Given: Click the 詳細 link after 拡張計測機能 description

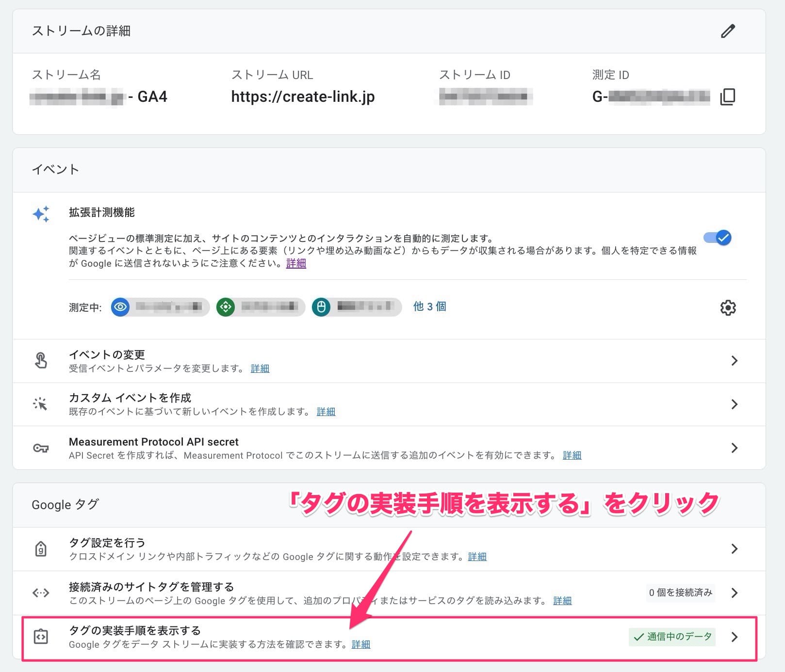Looking at the screenshot, I should pyautogui.click(x=295, y=263).
